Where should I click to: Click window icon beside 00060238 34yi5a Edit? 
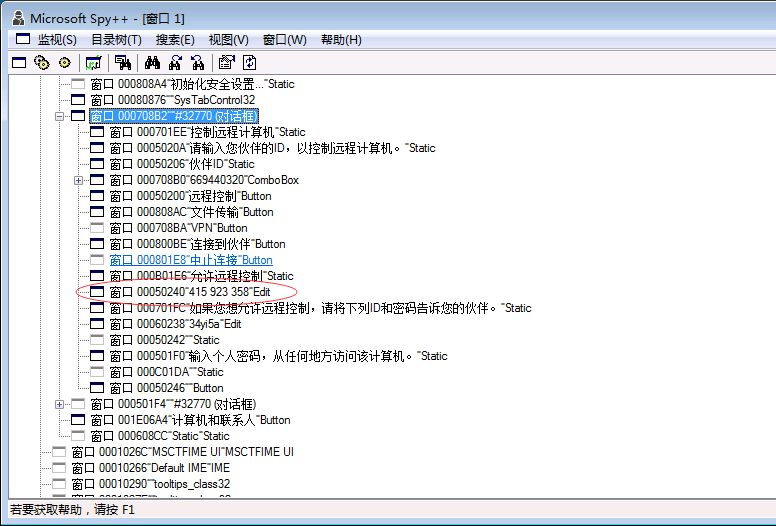coord(97,324)
